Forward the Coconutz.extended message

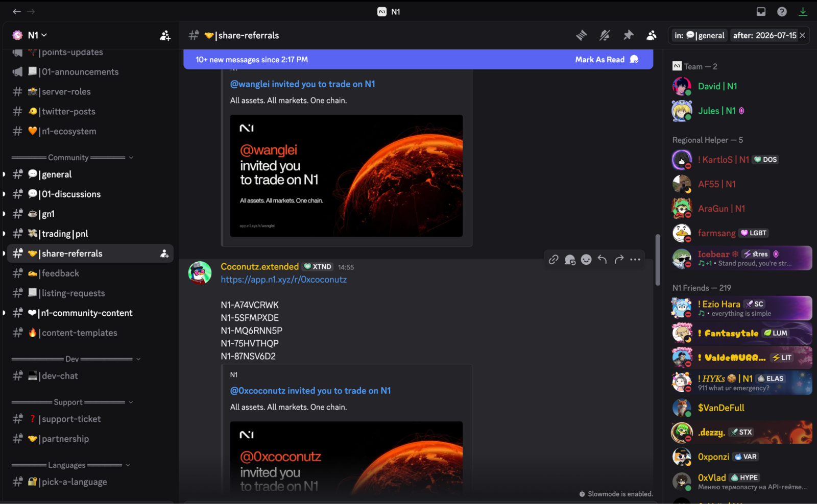point(619,260)
